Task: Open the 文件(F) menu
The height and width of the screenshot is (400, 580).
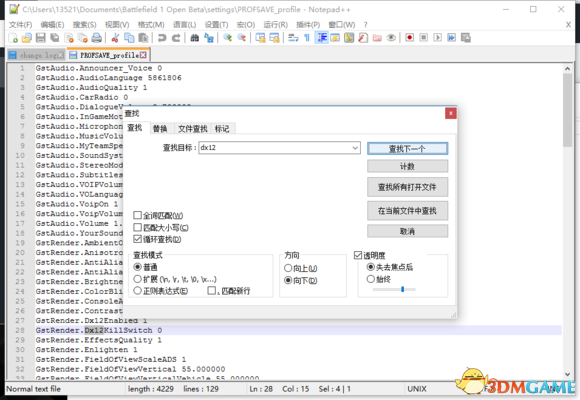Action: (x=20, y=25)
